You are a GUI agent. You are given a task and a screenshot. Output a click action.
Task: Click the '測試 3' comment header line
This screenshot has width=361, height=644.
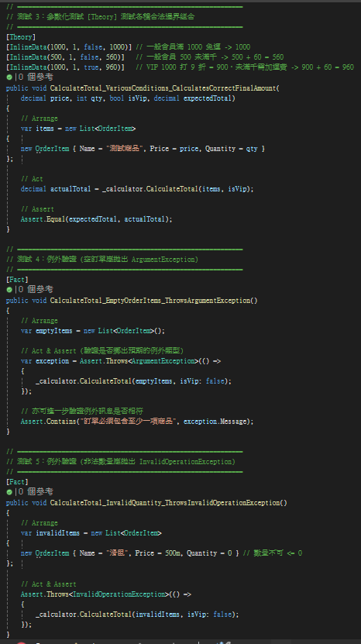pyautogui.click(x=101, y=17)
